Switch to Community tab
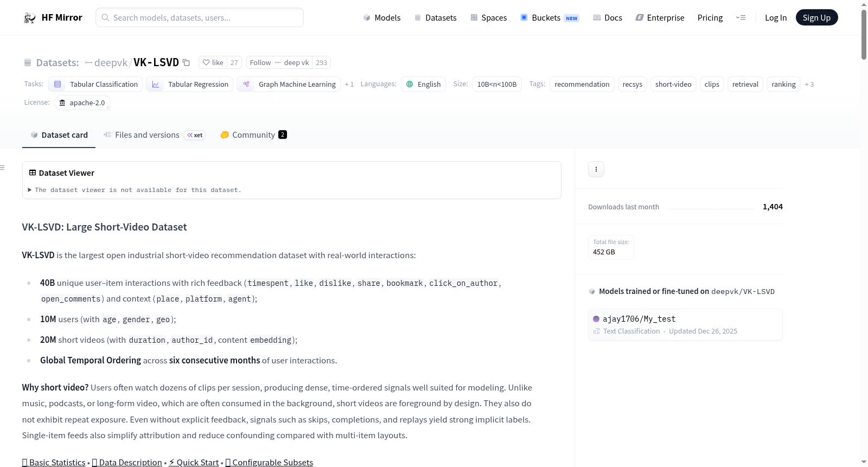Image resolution: width=868 pixels, height=467 pixels. pyautogui.click(x=253, y=135)
